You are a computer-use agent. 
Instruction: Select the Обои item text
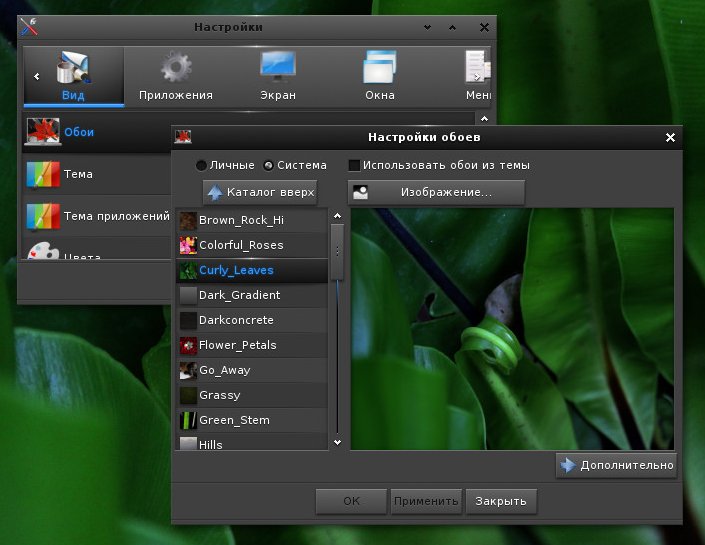click(79, 132)
